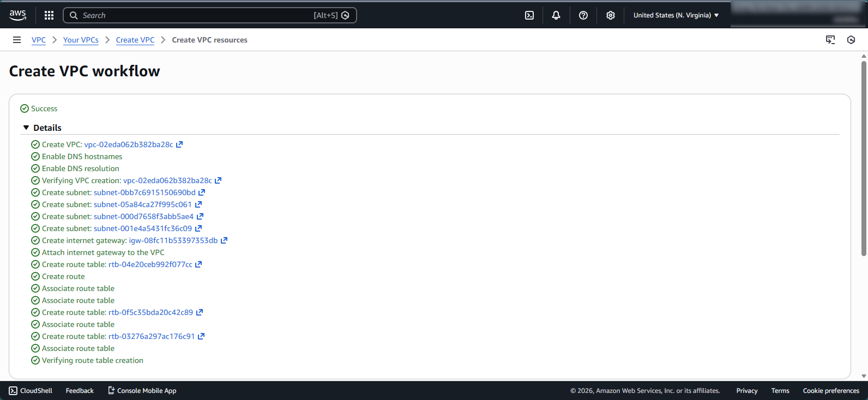Go to Your VPCs breadcrumb
The height and width of the screenshot is (400, 868).
point(81,40)
